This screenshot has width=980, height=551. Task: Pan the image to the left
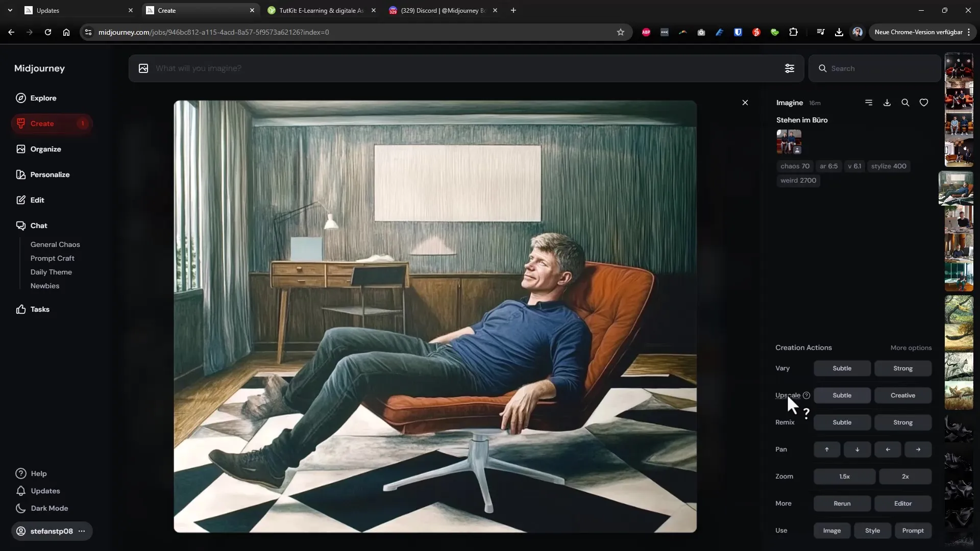click(x=888, y=449)
